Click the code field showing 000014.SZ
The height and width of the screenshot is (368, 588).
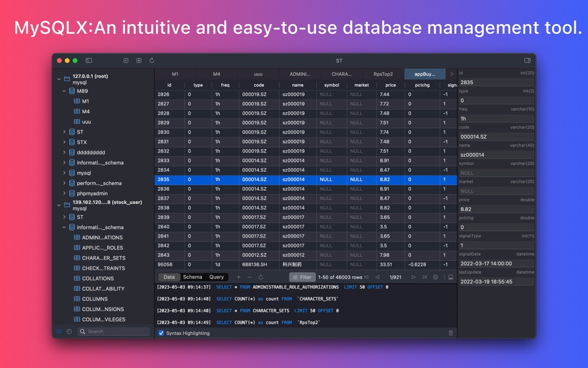[x=497, y=137]
